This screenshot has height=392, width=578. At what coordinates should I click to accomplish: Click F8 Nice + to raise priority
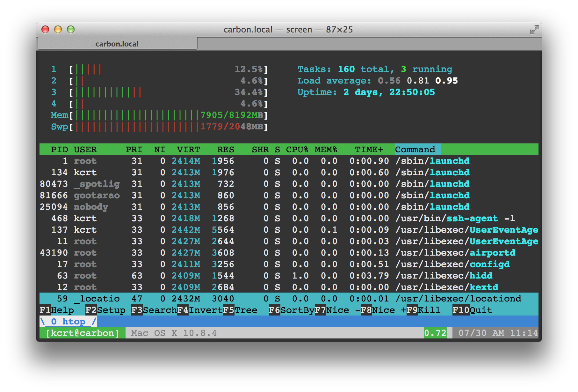coord(384,310)
